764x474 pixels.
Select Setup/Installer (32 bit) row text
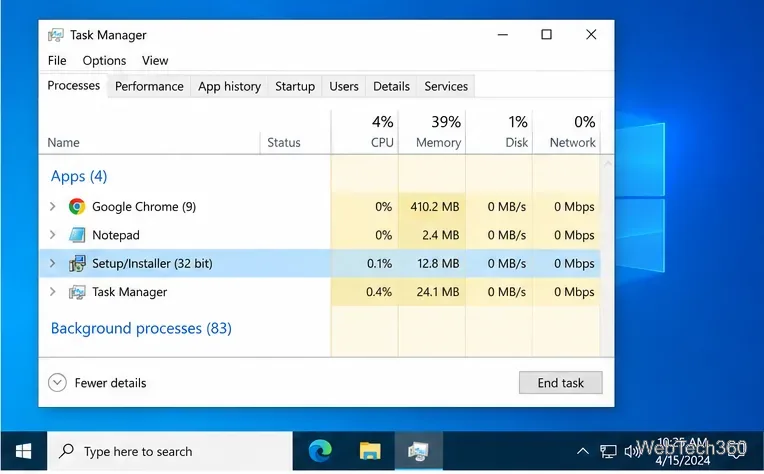(152, 264)
